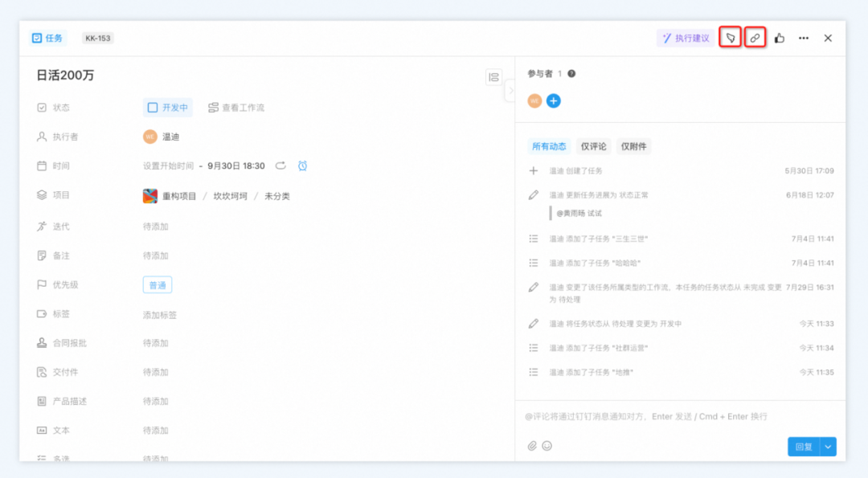
Task: Change the 开发中 task status
Action: [167, 108]
